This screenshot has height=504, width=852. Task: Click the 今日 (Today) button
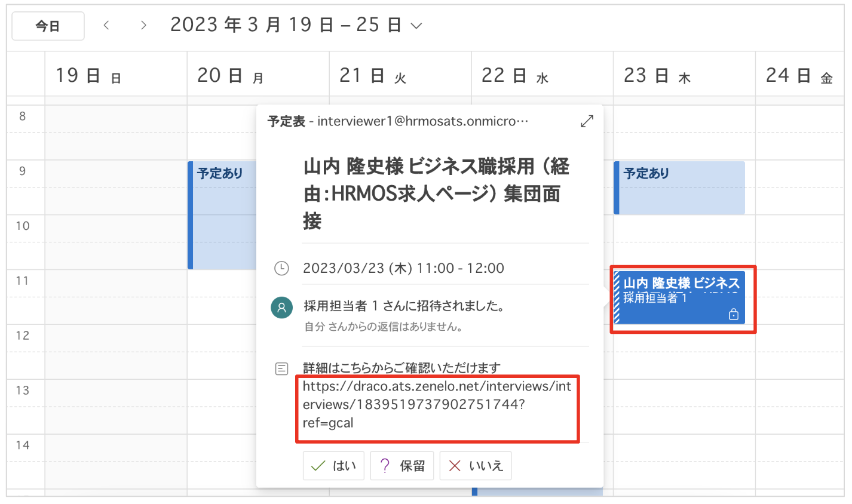tap(48, 26)
